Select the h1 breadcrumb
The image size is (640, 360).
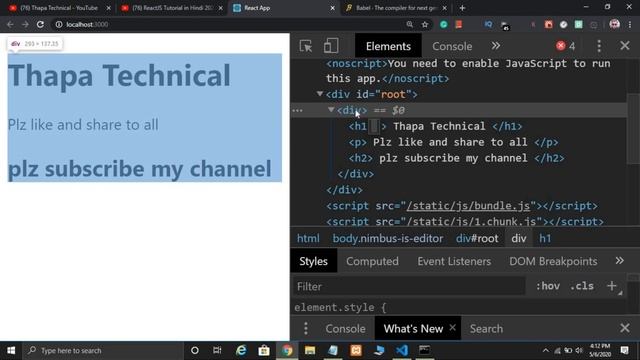point(545,238)
